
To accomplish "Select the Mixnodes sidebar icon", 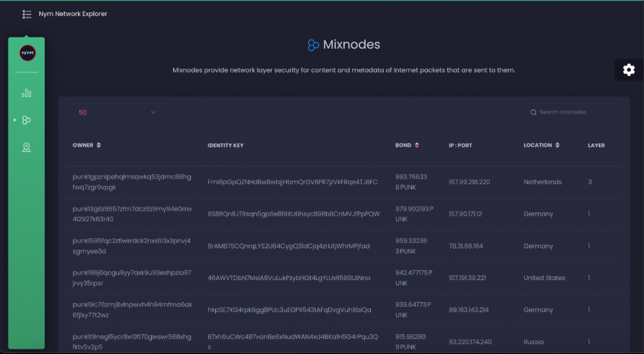I will (26, 120).
